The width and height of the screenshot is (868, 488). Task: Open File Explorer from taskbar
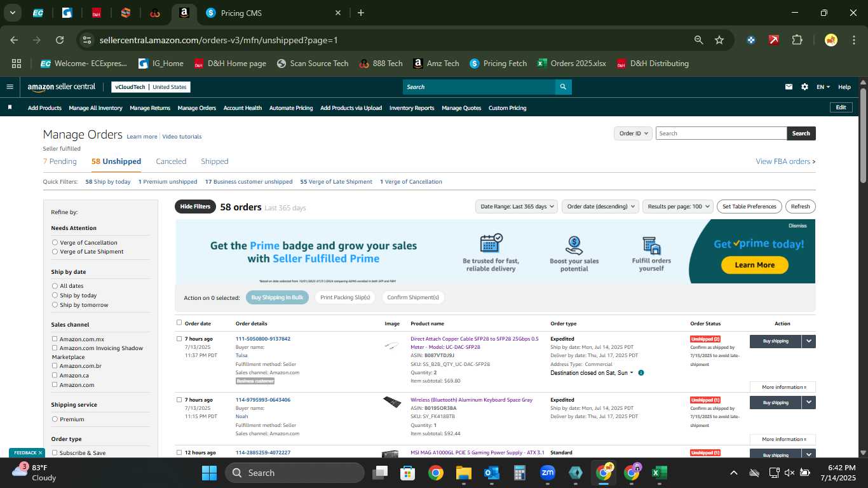pos(463,473)
